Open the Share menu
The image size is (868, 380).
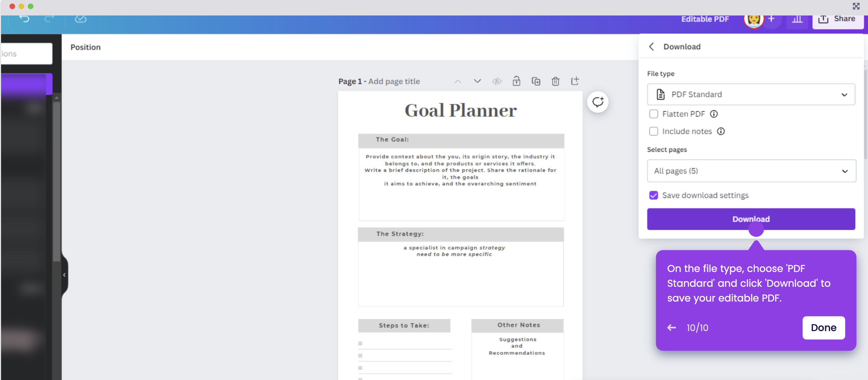click(x=838, y=19)
